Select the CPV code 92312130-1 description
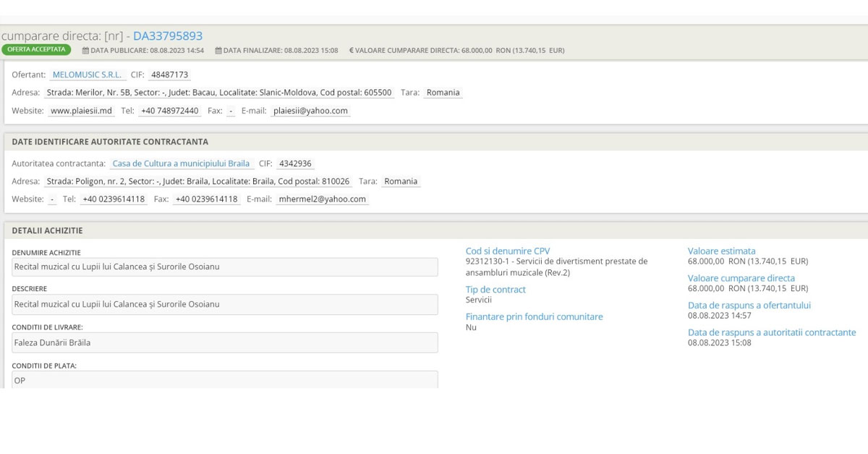The height and width of the screenshot is (454, 868). point(557,266)
